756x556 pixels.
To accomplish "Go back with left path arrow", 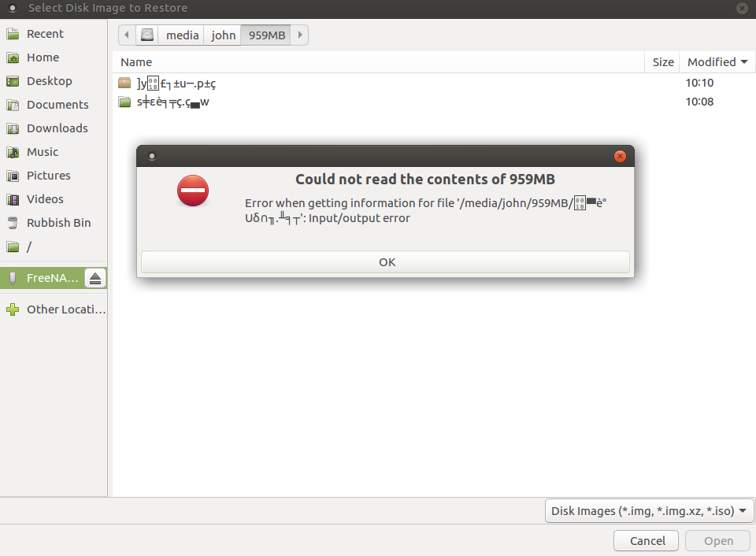I will (127, 35).
